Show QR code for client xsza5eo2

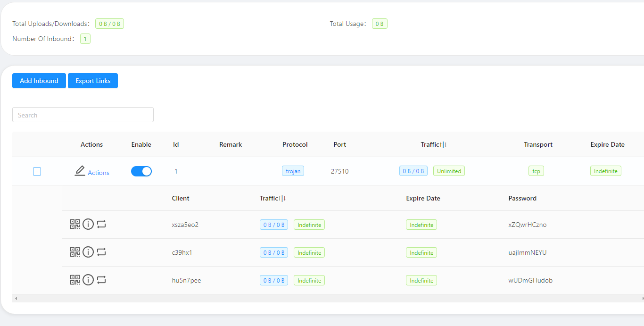tap(75, 224)
